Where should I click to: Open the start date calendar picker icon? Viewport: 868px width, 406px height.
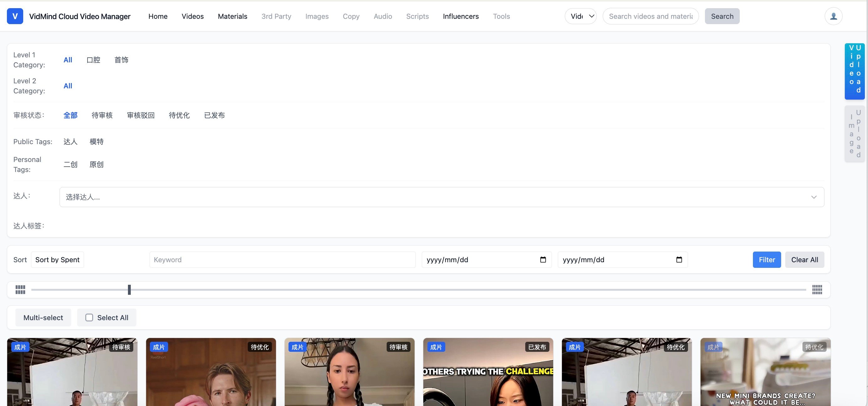pos(543,260)
